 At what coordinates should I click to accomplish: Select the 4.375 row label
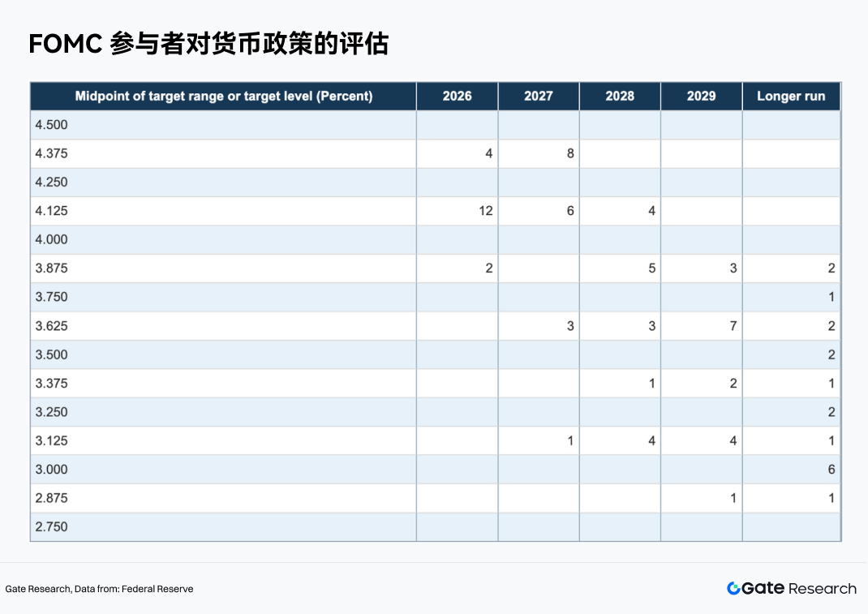pos(51,153)
